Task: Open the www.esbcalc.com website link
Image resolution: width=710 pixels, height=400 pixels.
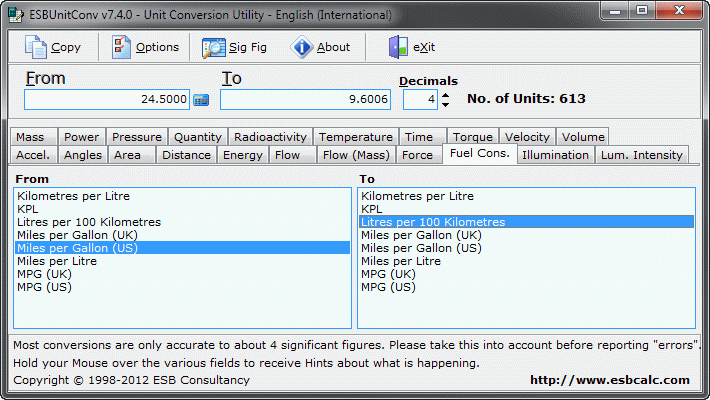Action: click(x=609, y=380)
